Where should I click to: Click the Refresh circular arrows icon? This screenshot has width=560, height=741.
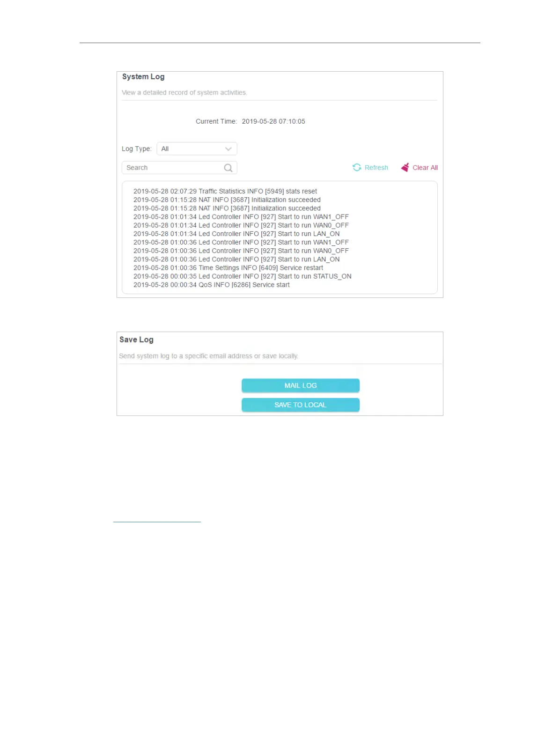tap(357, 168)
